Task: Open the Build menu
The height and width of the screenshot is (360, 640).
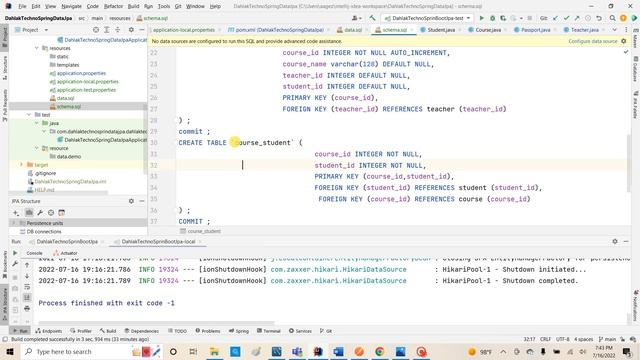Action: click(x=133, y=6)
